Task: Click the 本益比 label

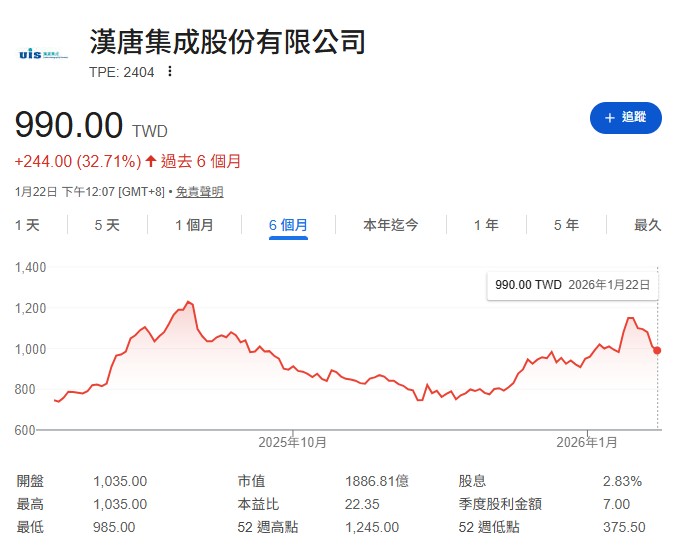Action: coord(258,504)
